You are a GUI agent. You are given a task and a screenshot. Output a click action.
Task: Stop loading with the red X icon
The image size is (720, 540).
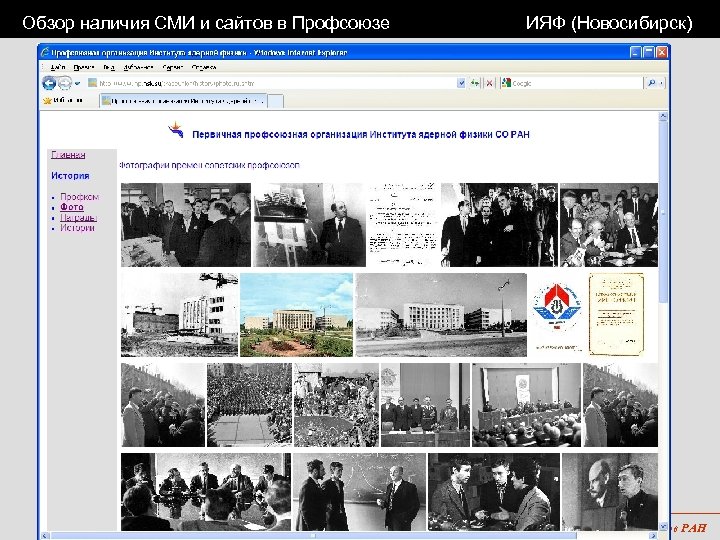point(489,83)
